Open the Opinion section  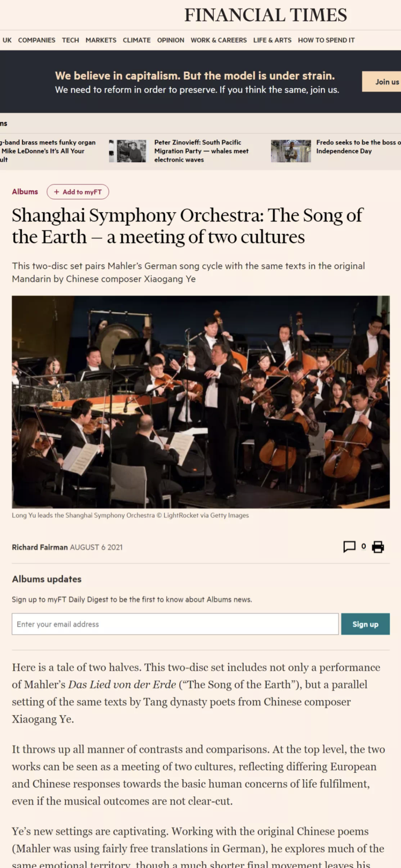pyautogui.click(x=171, y=40)
